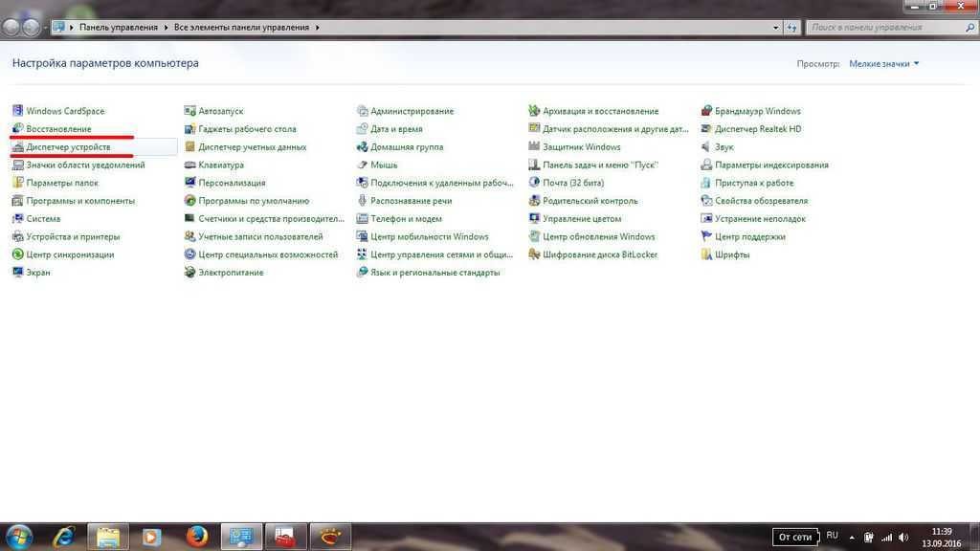Click Панель управления breadcrumb in address bar
Screen dimensions: 980x551
tap(119, 28)
